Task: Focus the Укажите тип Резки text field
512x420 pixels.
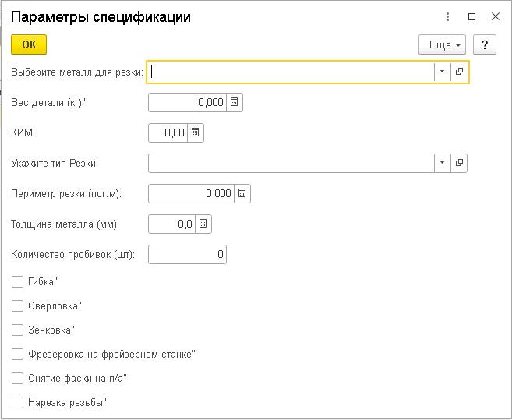Action: pyautogui.click(x=290, y=163)
